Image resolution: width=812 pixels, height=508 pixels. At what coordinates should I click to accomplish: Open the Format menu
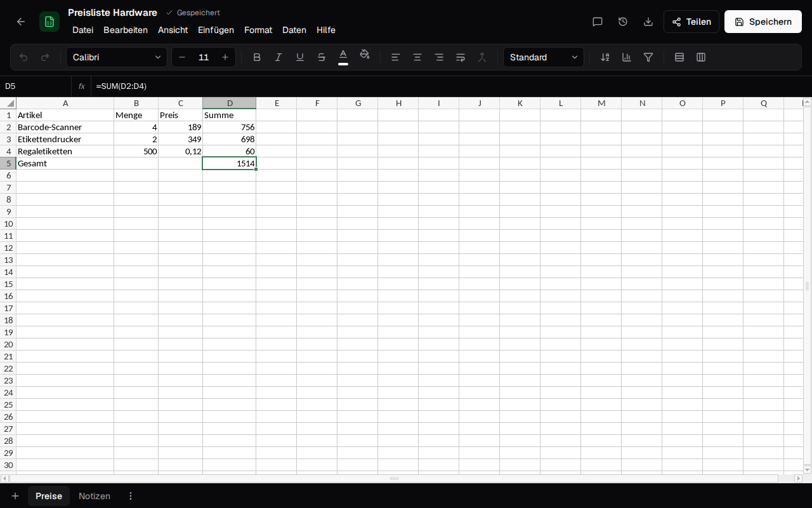pyautogui.click(x=258, y=30)
